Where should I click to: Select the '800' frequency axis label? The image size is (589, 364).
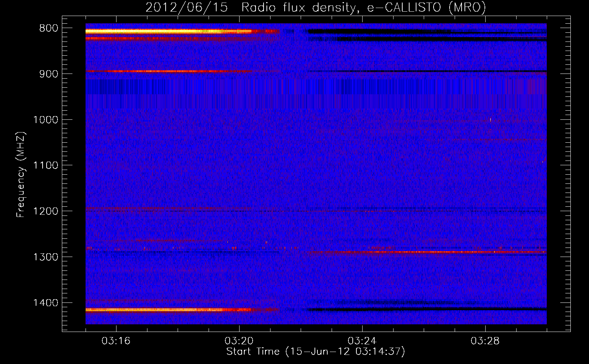pos(49,28)
